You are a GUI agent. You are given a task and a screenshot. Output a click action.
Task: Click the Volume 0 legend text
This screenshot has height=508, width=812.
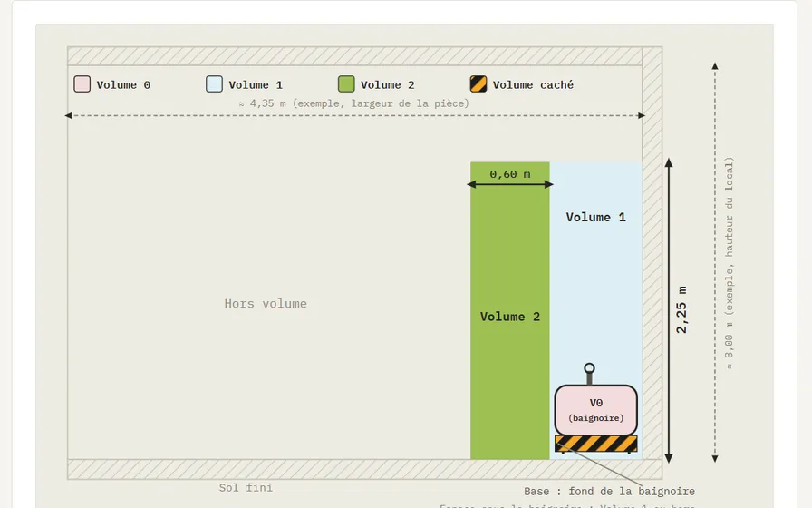[x=123, y=84]
